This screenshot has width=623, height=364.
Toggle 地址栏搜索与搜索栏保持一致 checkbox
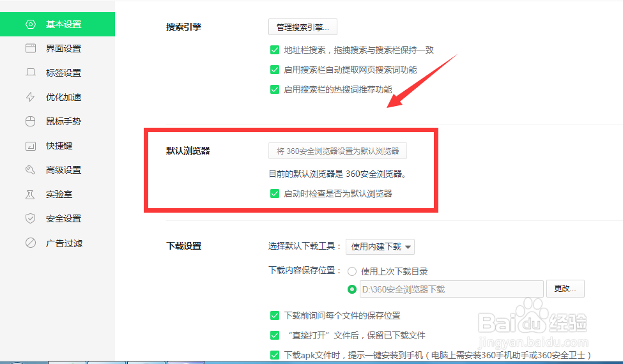pos(275,50)
